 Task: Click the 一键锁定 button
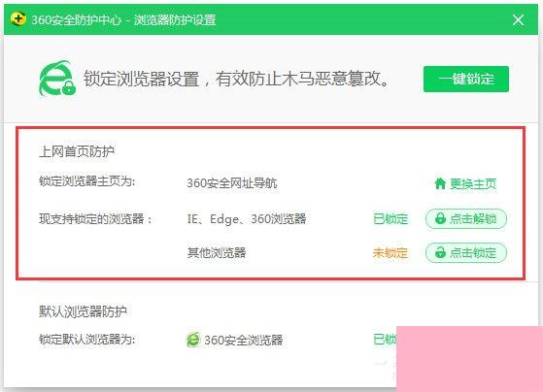(465, 79)
